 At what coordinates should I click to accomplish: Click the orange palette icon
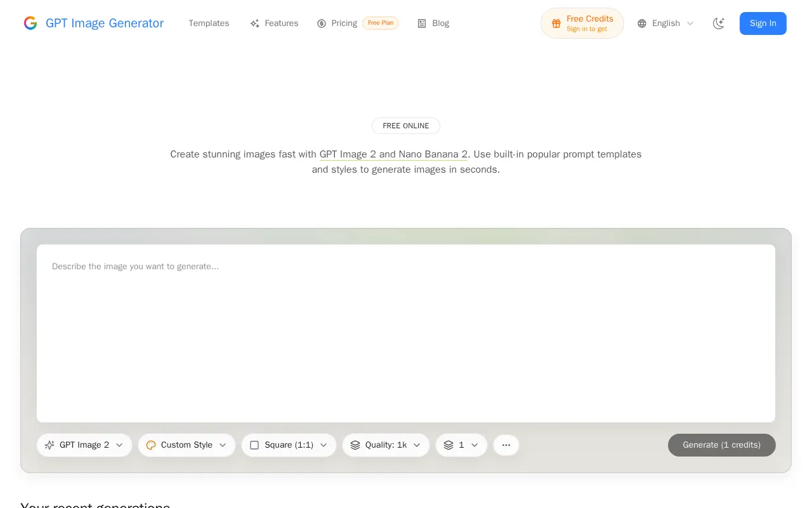point(151,445)
